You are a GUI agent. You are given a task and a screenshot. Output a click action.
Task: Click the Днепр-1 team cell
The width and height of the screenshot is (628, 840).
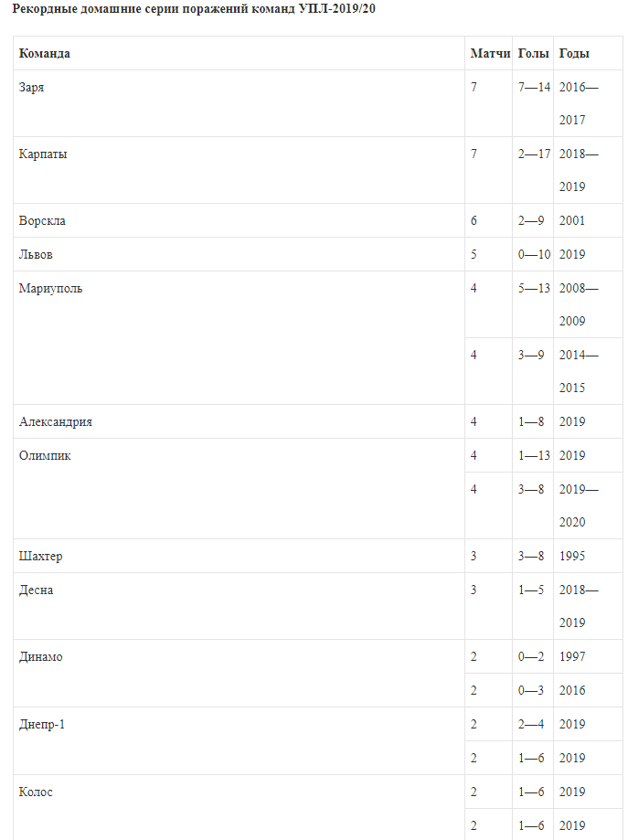point(42,725)
